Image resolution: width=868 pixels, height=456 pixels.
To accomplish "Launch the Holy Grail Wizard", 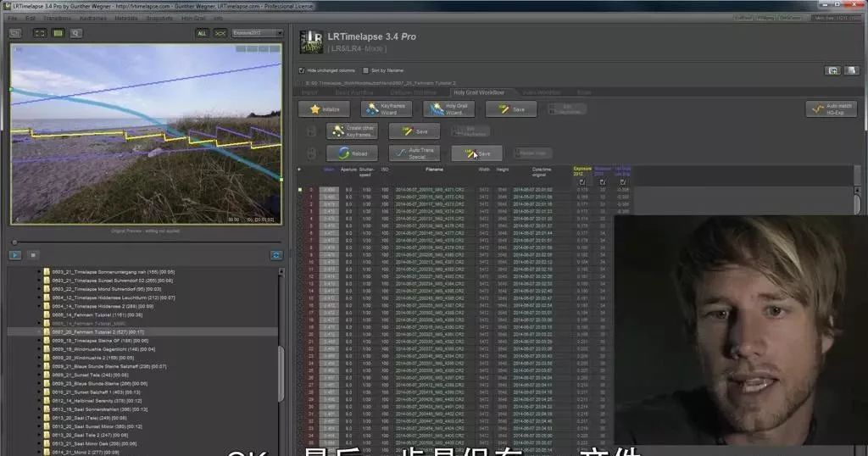I will point(449,109).
